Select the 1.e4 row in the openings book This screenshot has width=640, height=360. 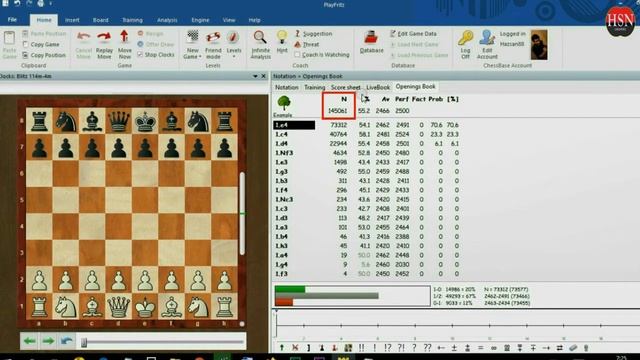point(367,125)
